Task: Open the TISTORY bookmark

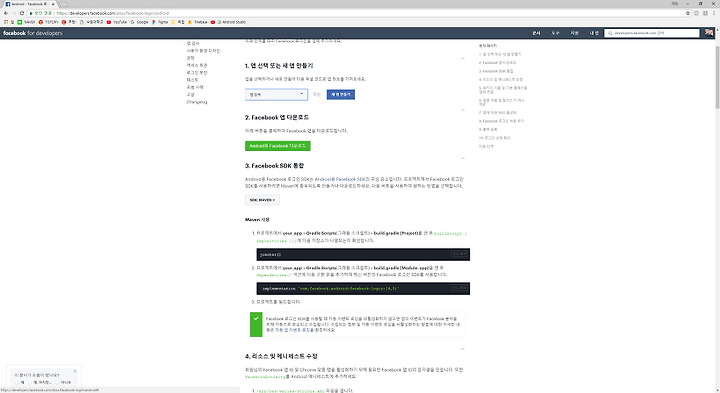Action: [49, 22]
